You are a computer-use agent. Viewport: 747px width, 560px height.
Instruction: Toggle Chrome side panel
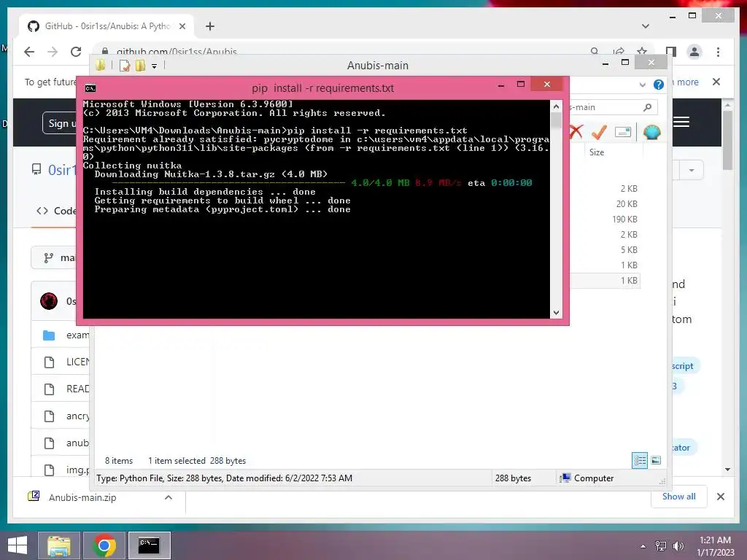tap(671, 52)
